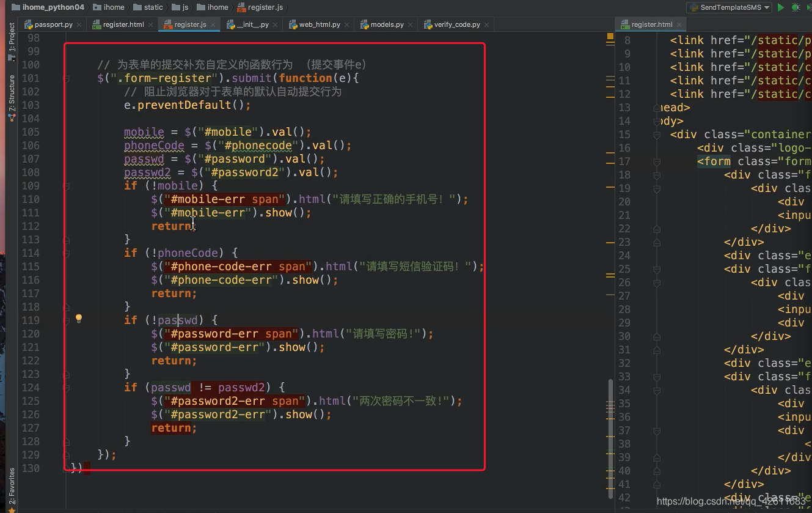Screen dimensions: 812x513
Task: Open the models.py tab
Action: coord(387,24)
